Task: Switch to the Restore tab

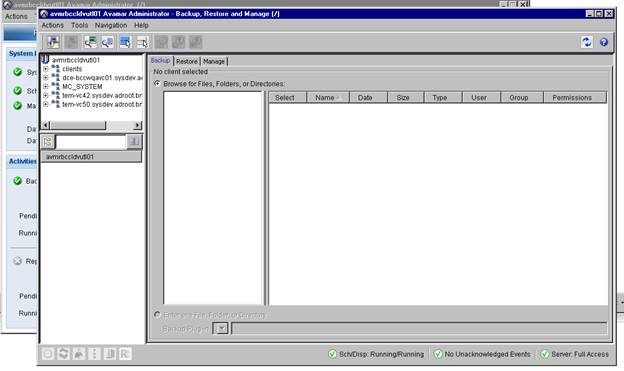Action: (x=187, y=61)
